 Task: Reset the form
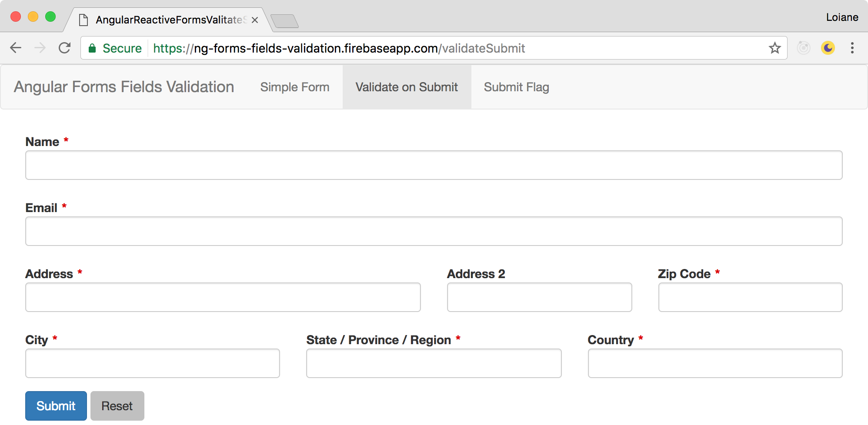(117, 405)
